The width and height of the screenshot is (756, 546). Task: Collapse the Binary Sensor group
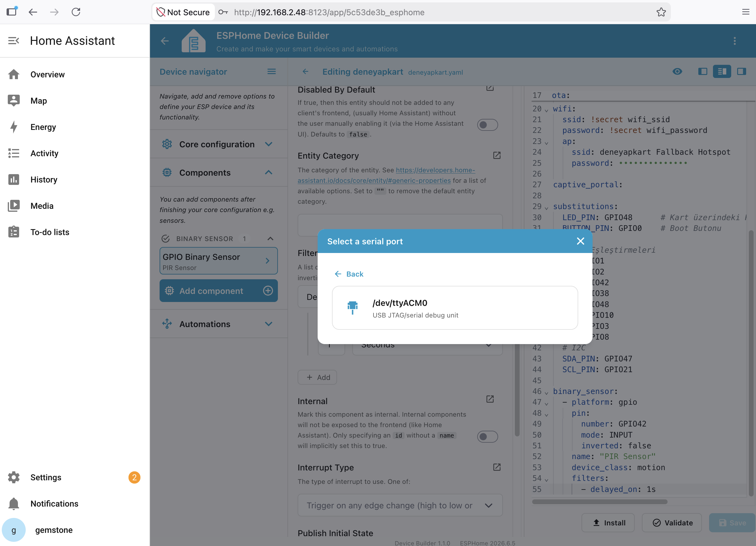point(270,239)
